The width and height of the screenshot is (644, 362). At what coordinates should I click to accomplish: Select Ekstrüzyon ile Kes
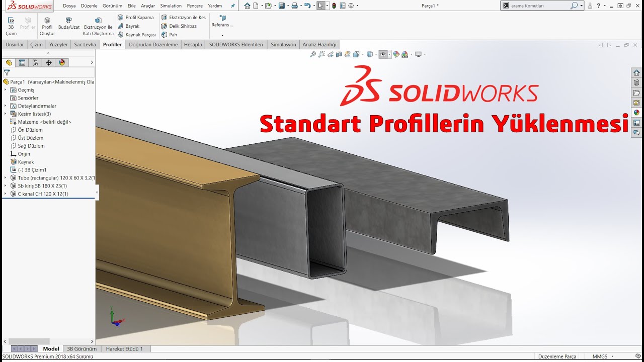[x=184, y=18]
